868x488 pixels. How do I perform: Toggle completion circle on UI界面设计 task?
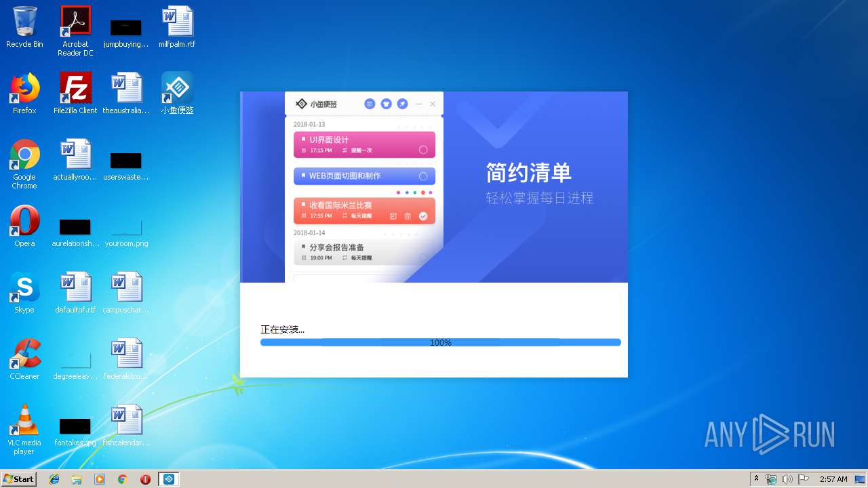click(423, 150)
